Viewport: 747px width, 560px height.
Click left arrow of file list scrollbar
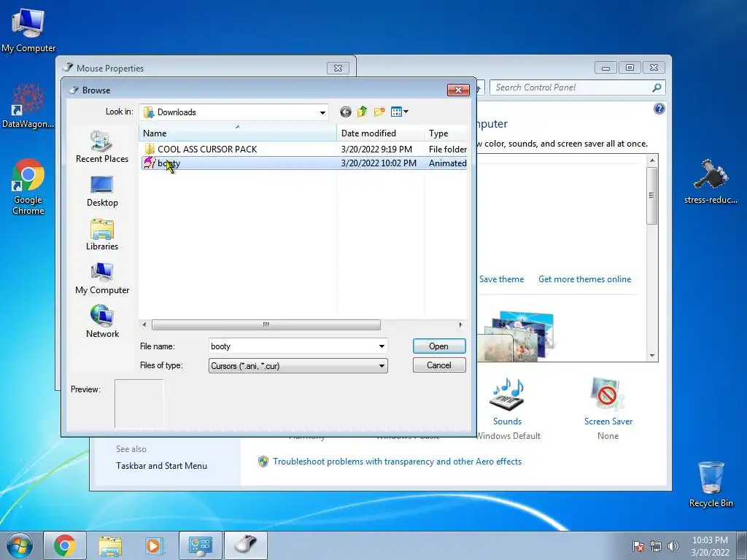click(144, 324)
